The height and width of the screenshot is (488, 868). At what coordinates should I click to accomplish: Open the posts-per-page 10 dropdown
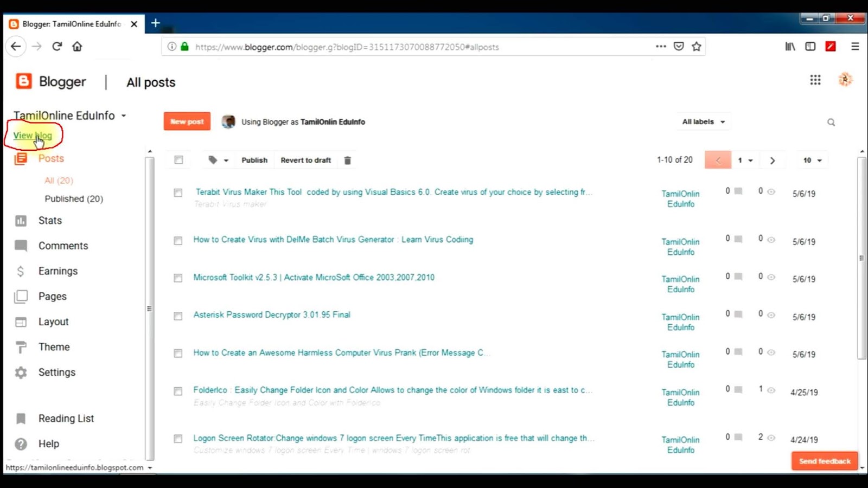click(813, 160)
